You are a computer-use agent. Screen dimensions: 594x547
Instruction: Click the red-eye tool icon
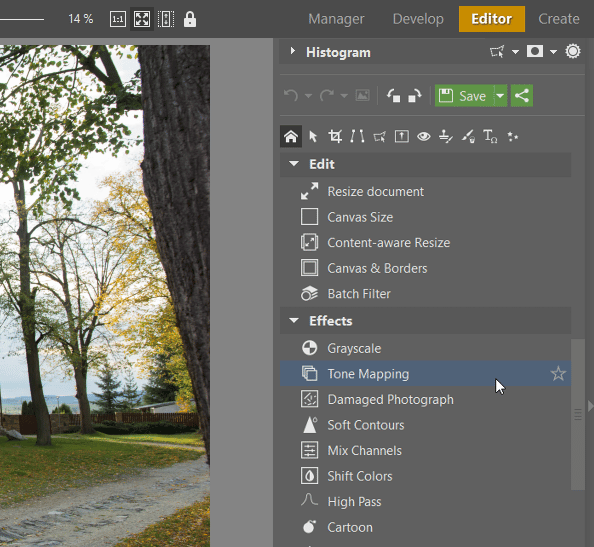(x=424, y=136)
